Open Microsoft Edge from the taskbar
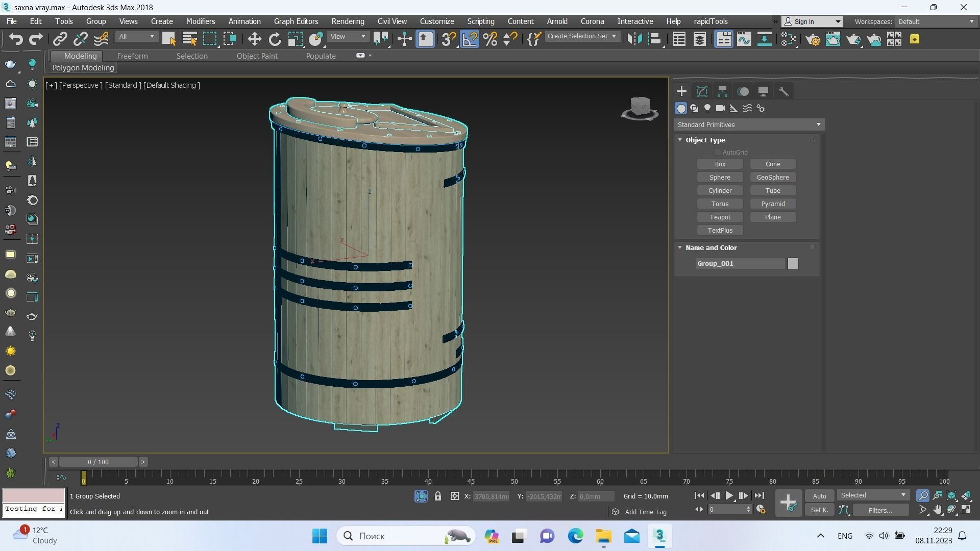 point(575,536)
